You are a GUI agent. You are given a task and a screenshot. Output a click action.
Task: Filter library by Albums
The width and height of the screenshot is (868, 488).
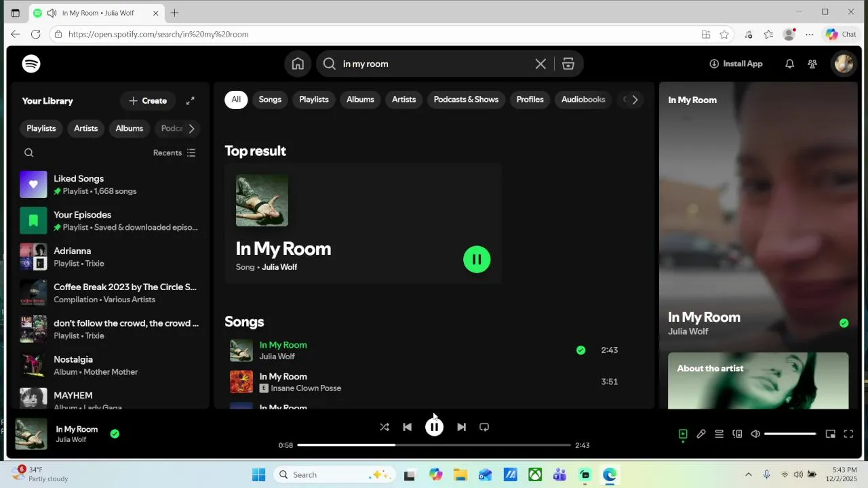pos(130,128)
